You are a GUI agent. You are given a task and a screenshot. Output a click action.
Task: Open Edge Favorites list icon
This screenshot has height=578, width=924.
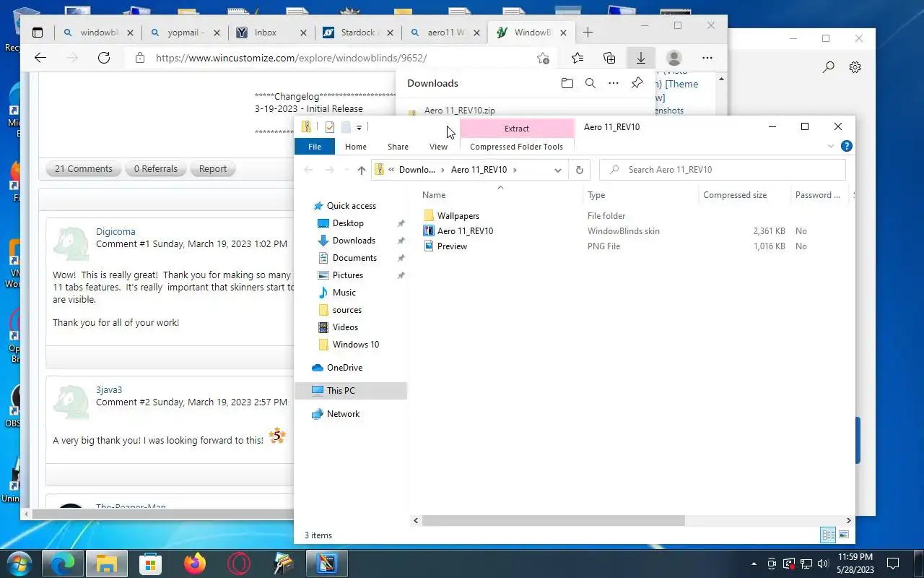(577, 58)
